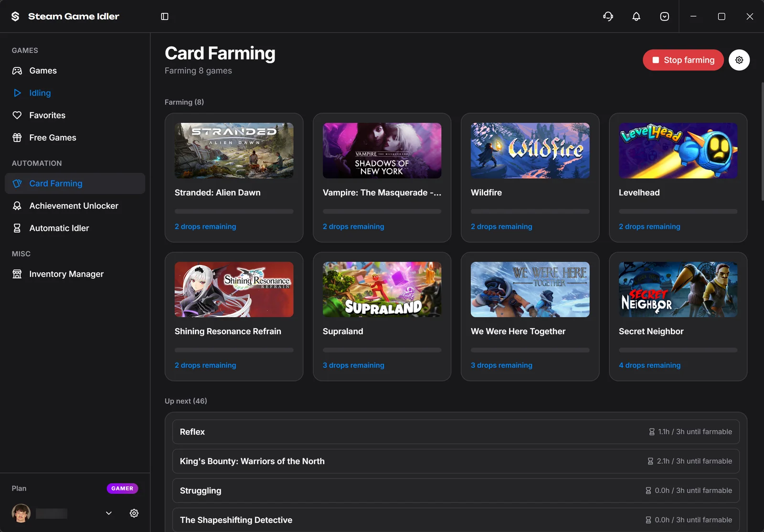
Task: Open card farming settings gear
Action: [739, 60]
